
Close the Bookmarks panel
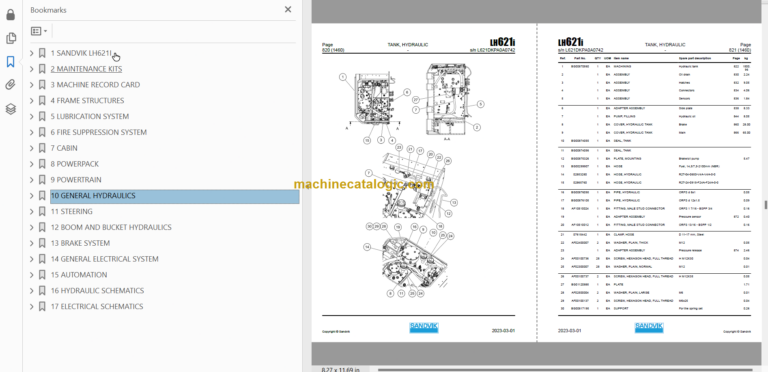[288, 9]
